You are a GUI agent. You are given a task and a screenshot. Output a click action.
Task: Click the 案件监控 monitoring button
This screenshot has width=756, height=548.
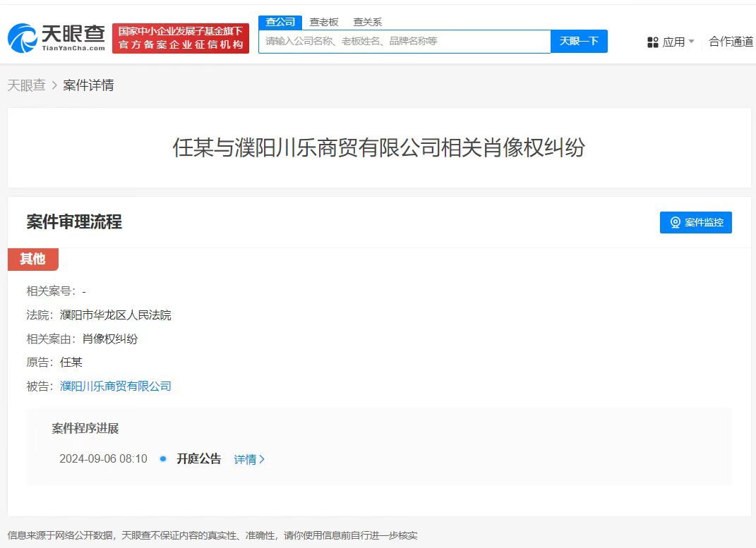(x=695, y=222)
